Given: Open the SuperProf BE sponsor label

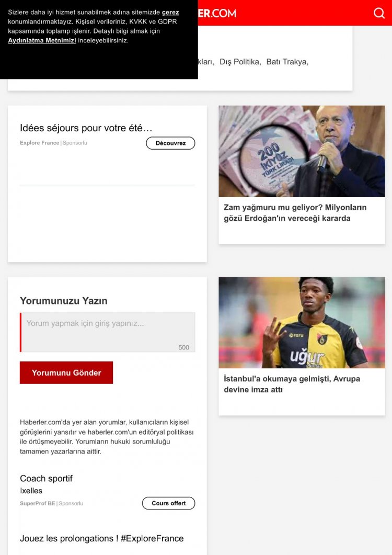Looking at the screenshot, I should [x=38, y=503].
